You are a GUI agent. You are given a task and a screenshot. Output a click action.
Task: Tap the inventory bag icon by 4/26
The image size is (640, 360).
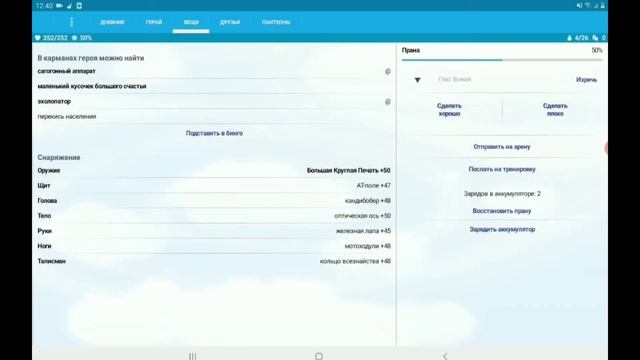coord(569,38)
